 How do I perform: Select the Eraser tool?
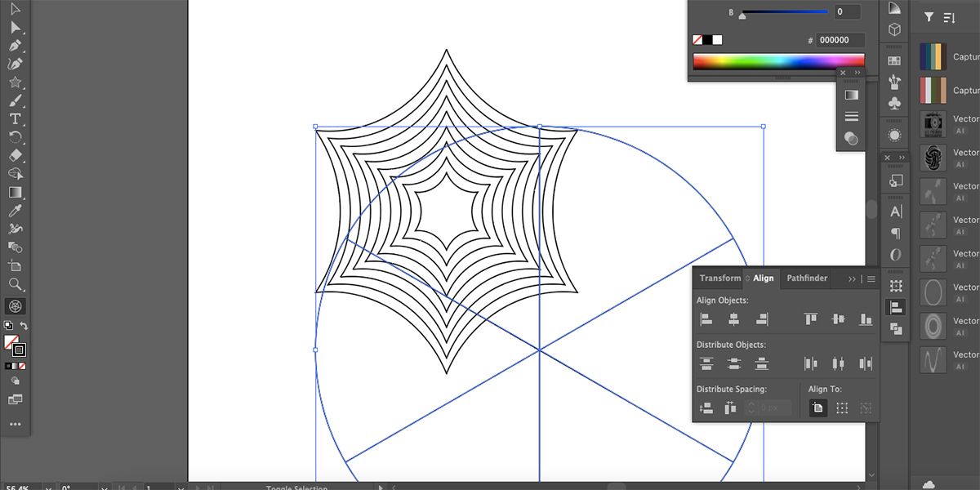click(x=15, y=155)
